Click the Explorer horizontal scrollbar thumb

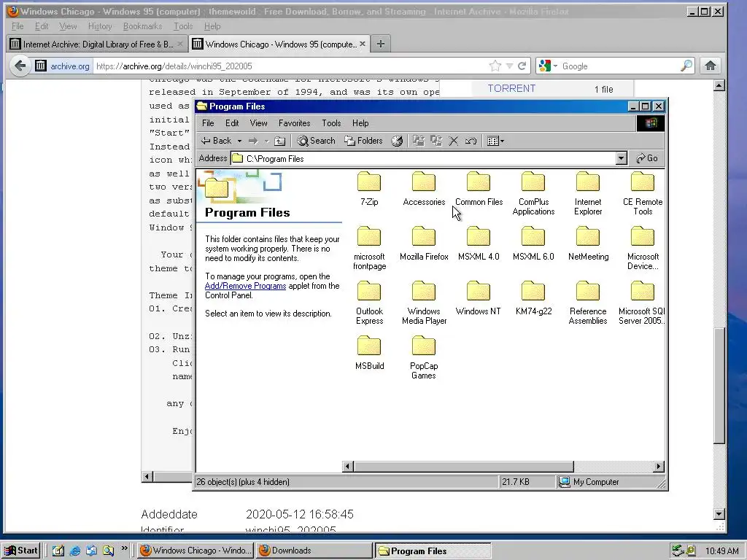pyautogui.click(x=463, y=467)
